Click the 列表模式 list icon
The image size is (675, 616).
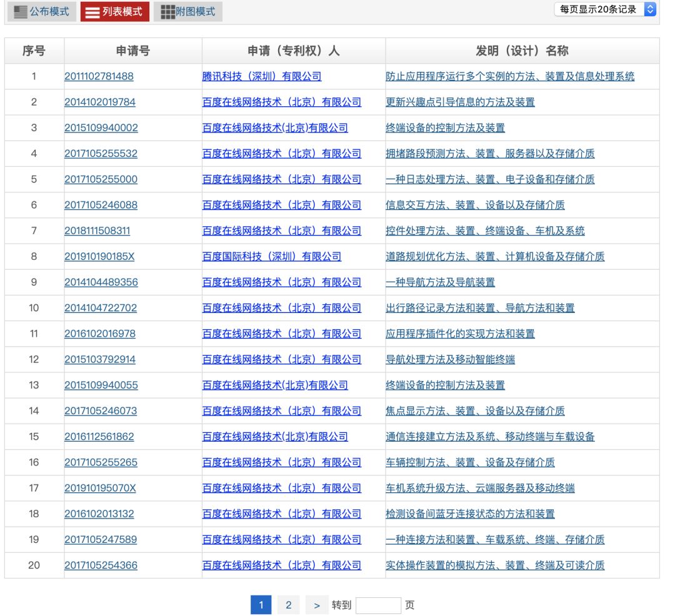pos(114,11)
